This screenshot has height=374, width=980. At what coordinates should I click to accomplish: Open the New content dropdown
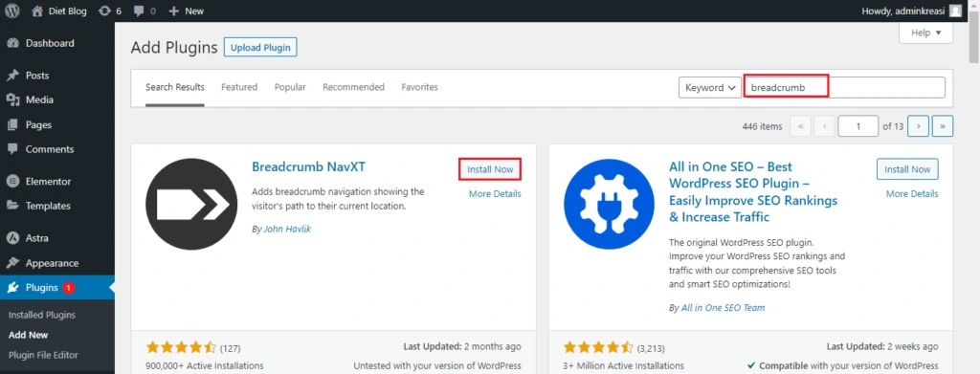[x=187, y=11]
